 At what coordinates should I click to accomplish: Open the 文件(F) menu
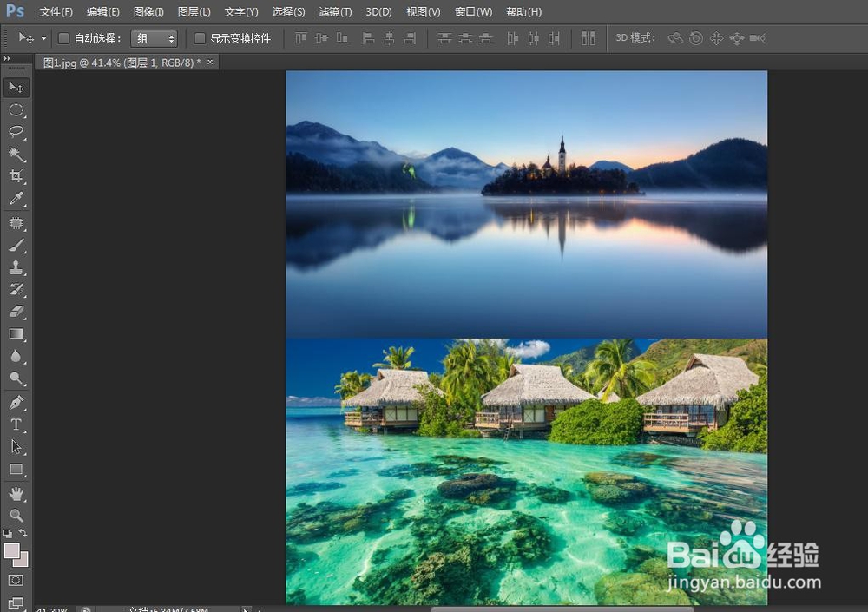(x=56, y=11)
